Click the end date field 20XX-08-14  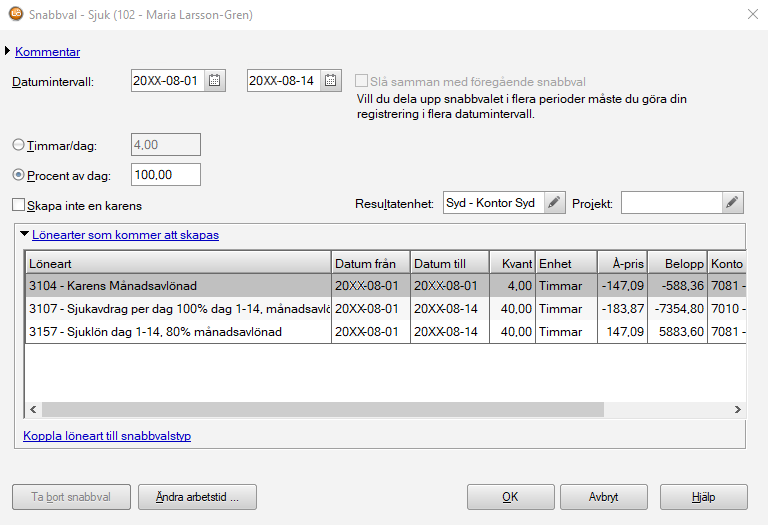tap(284, 80)
